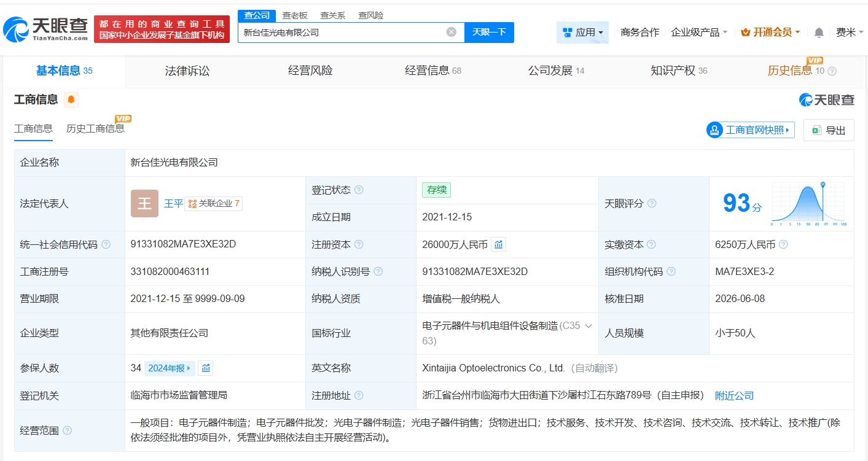Open the chart icon beside 2024年报
This screenshot has height=461, width=868.
(206, 368)
